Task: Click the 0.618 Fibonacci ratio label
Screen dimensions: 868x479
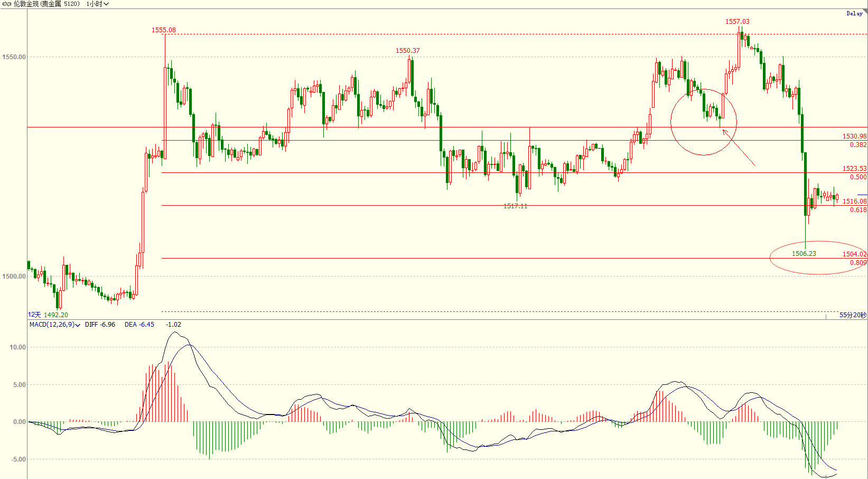Action: (858, 210)
